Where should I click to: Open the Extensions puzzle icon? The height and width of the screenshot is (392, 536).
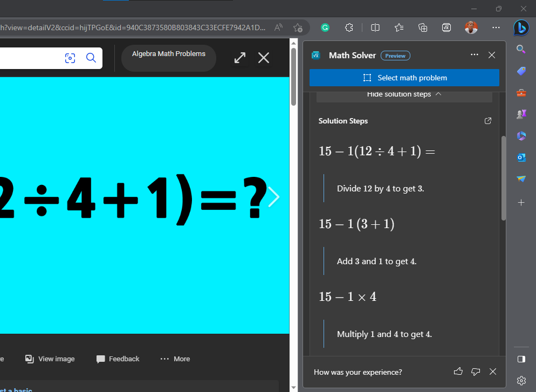(349, 27)
